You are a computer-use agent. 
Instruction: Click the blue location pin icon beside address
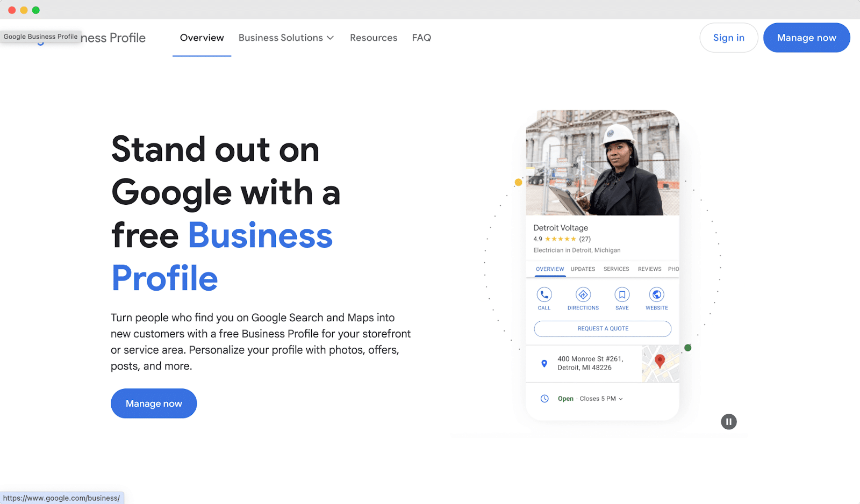(544, 364)
